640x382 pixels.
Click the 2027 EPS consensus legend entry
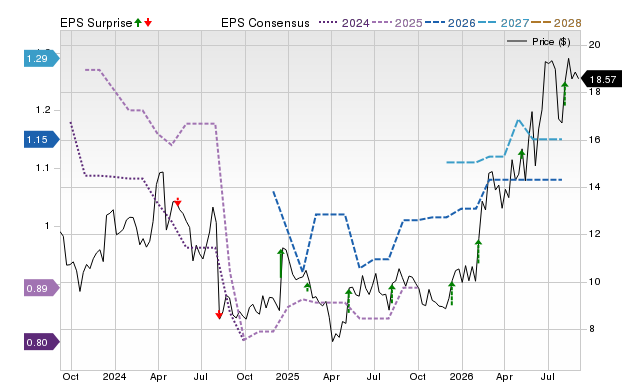(x=503, y=23)
